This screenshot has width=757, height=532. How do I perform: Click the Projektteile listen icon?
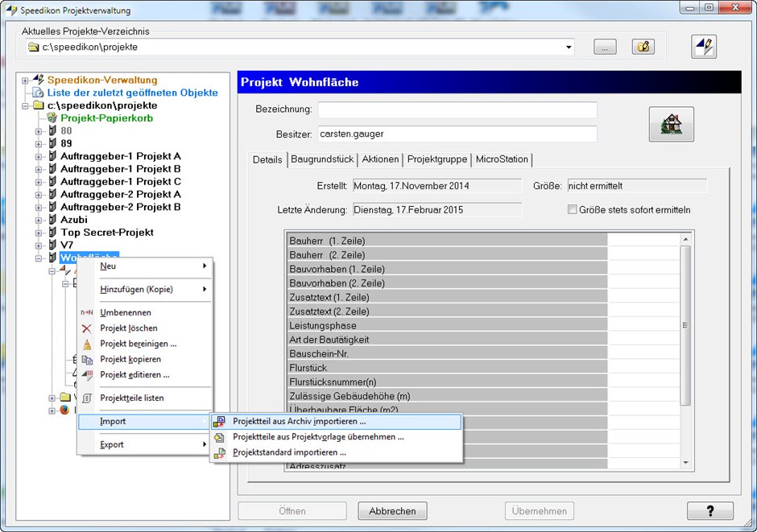pyautogui.click(x=87, y=398)
